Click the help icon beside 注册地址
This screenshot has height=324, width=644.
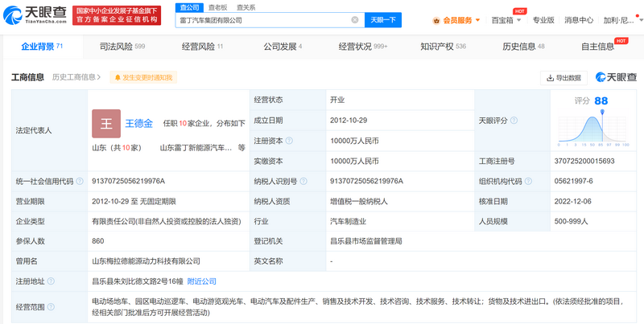click(x=51, y=281)
